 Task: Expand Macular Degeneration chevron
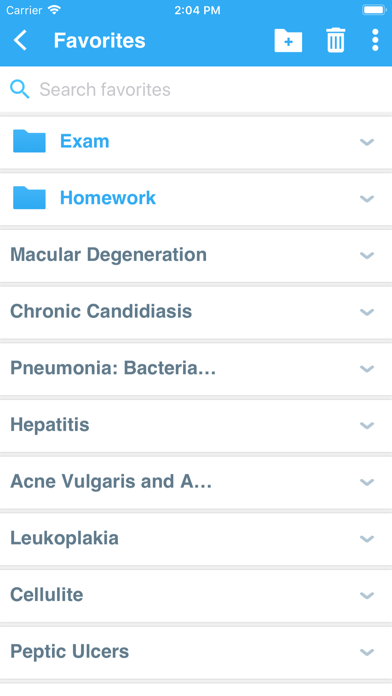[367, 256]
